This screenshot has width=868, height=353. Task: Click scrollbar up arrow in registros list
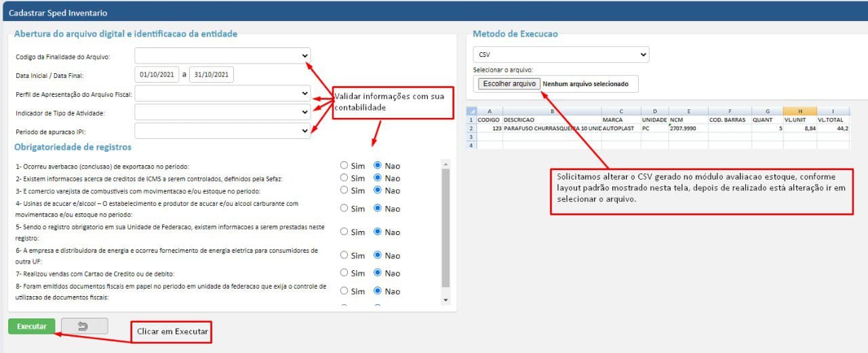[446, 163]
